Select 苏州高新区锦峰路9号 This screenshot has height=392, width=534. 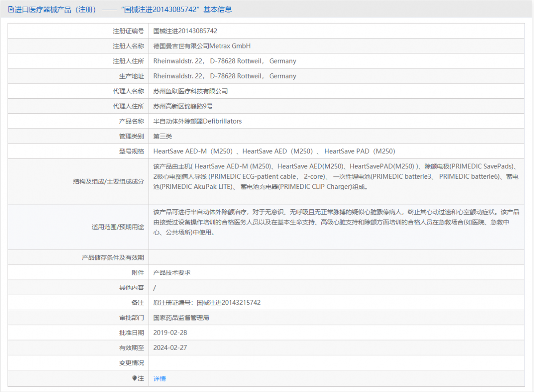click(x=183, y=106)
